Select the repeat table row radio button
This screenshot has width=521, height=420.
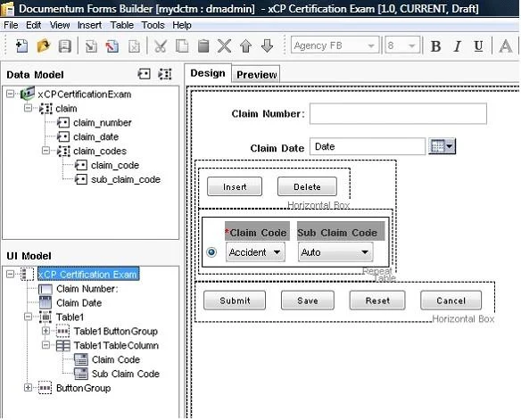pos(211,252)
